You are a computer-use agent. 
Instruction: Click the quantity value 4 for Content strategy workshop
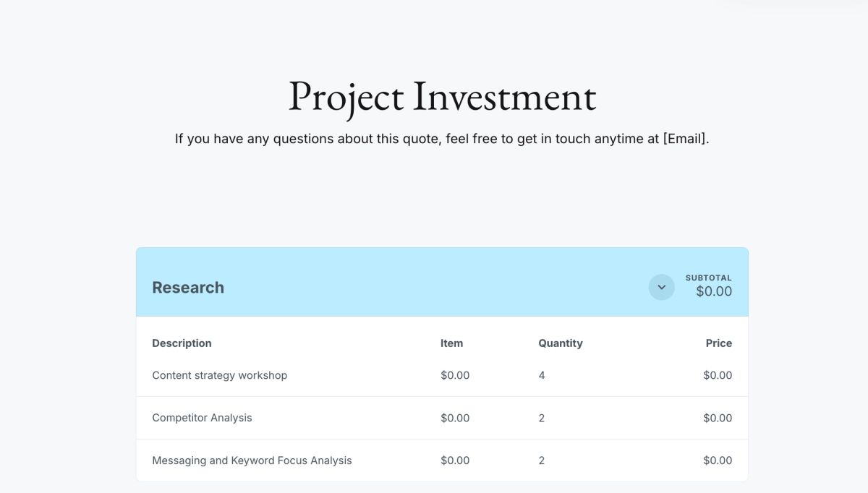tap(541, 375)
